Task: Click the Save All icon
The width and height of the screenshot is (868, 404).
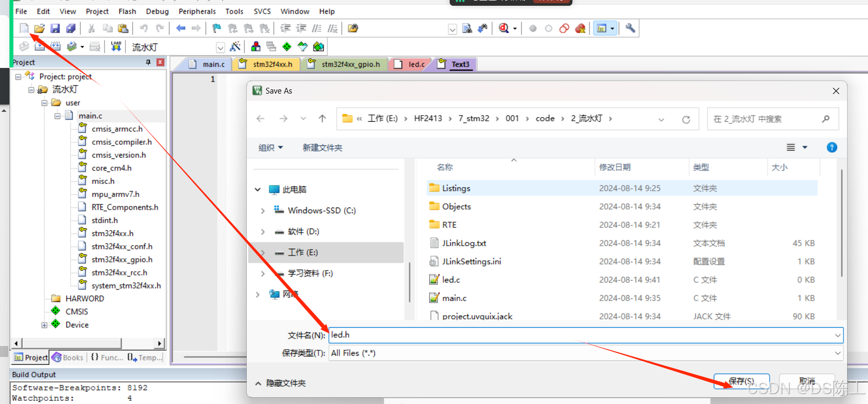Action: pos(71,28)
